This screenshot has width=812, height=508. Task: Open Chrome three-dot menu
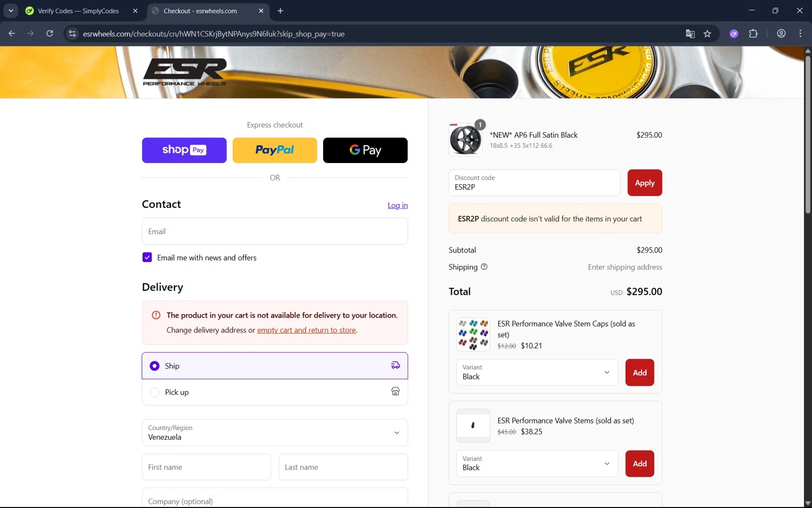click(800, 34)
